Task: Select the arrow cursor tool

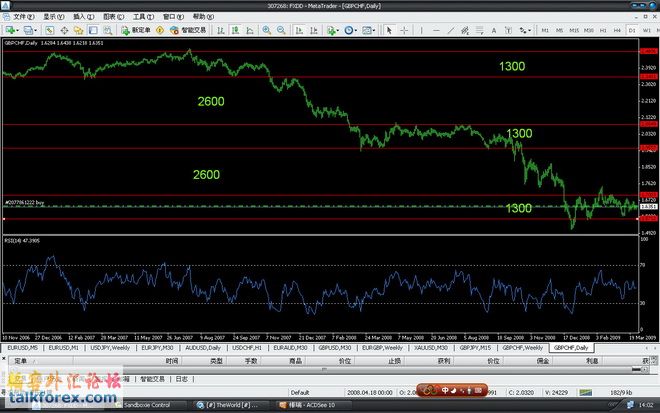Action: pyautogui.click(x=389, y=31)
